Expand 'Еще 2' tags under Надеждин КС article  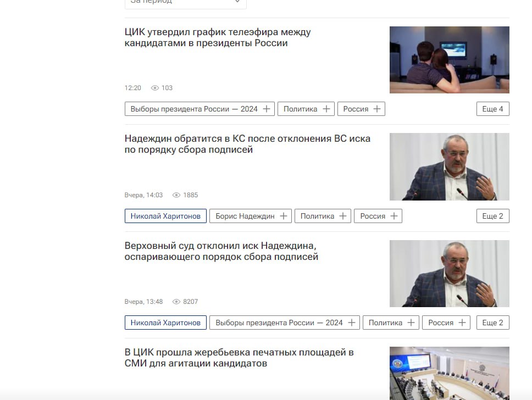(492, 216)
